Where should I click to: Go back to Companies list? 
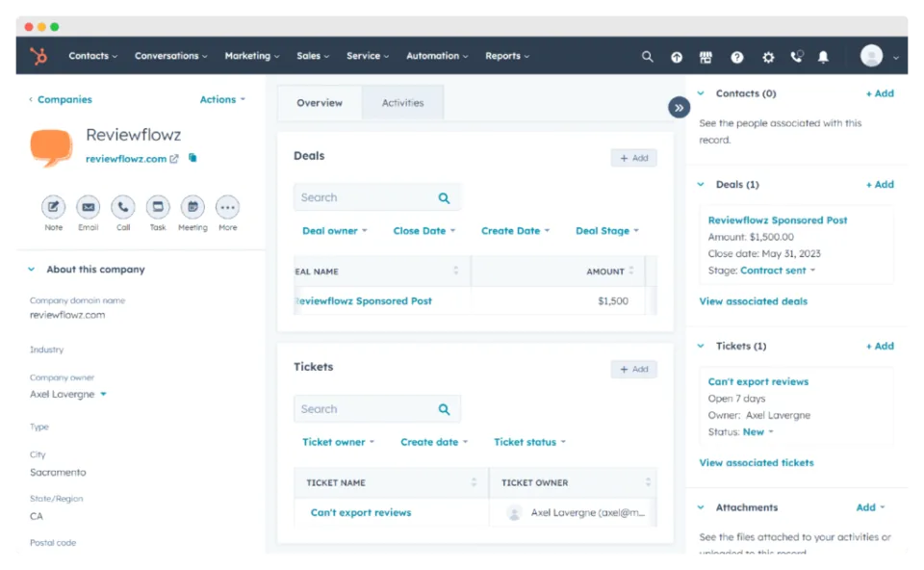tap(61, 99)
